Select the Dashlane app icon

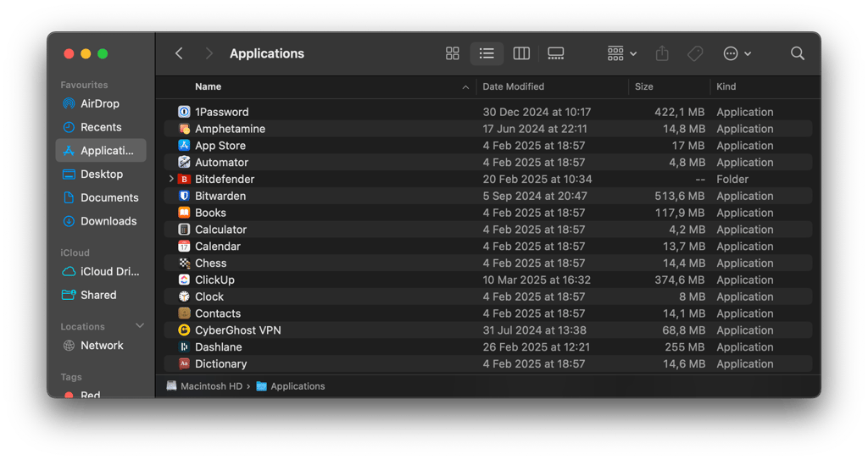[x=184, y=346]
